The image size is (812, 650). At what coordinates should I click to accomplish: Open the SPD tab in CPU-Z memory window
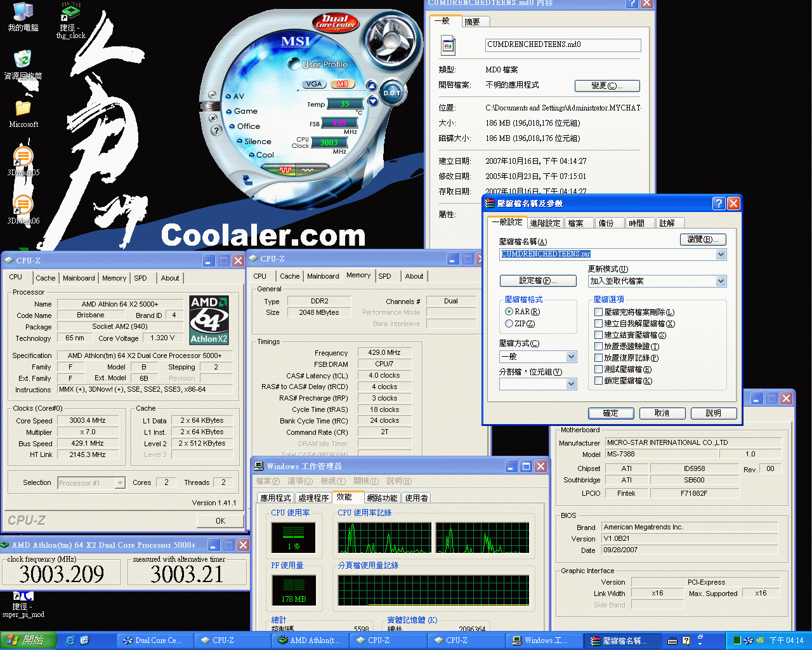(385, 276)
